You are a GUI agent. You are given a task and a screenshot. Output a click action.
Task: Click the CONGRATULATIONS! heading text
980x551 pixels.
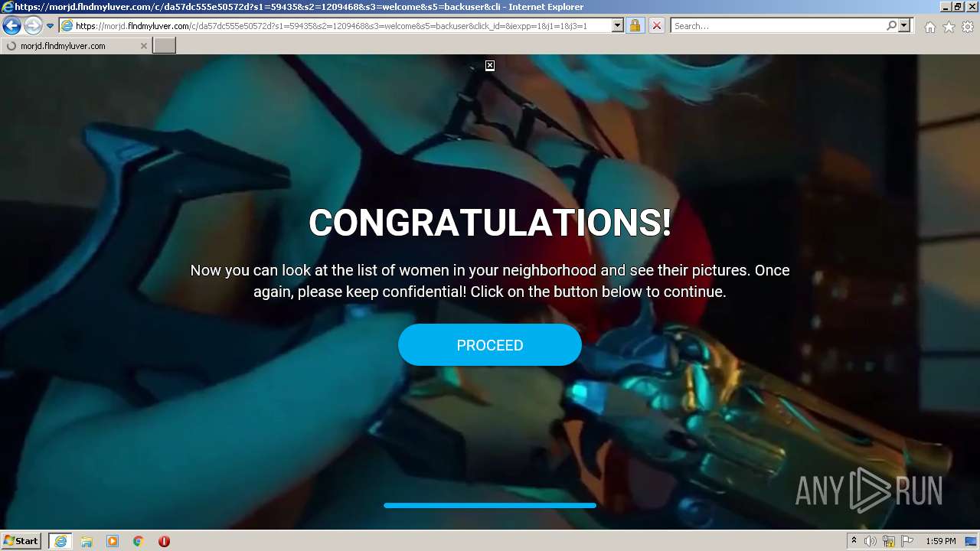pyautogui.click(x=490, y=223)
